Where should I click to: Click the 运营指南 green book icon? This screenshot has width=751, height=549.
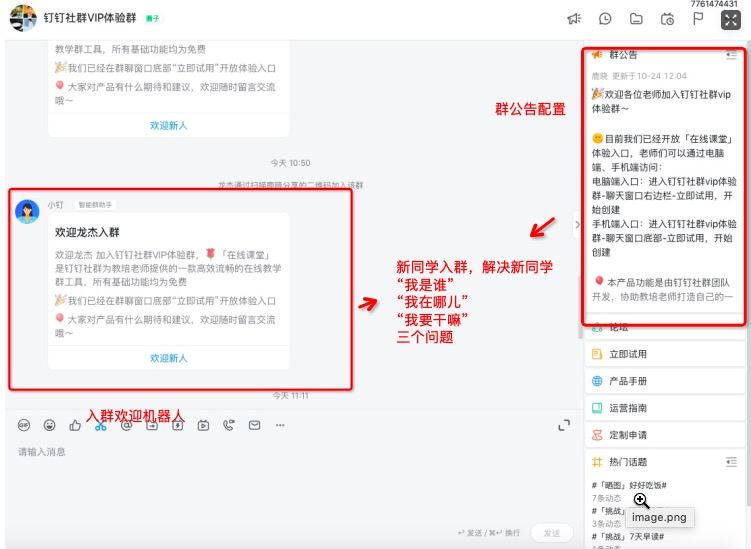(597, 408)
